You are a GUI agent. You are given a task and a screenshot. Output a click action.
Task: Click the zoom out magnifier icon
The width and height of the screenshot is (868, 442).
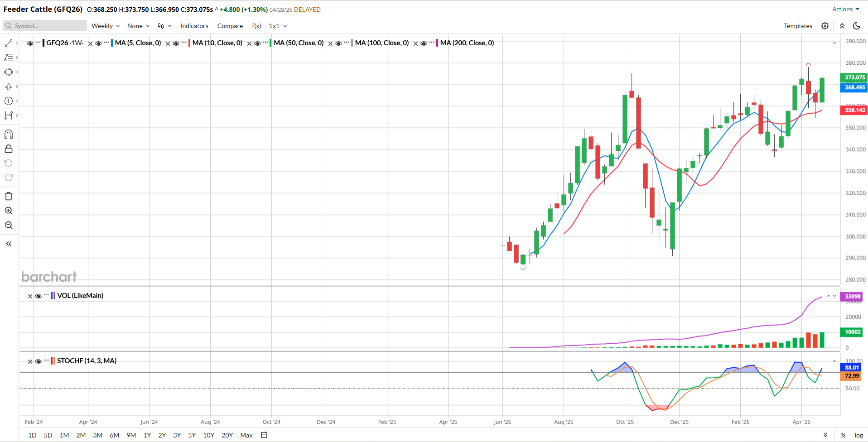click(9, 225)
